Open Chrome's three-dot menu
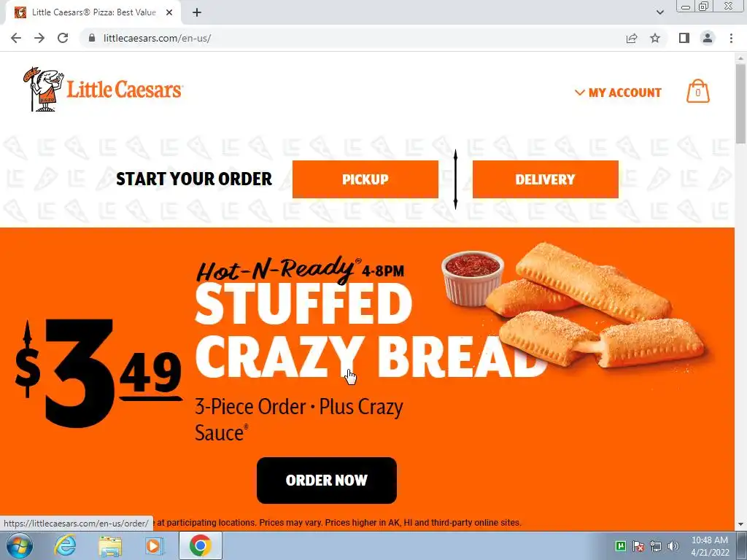Screen dimensions: 747x560 731,38
